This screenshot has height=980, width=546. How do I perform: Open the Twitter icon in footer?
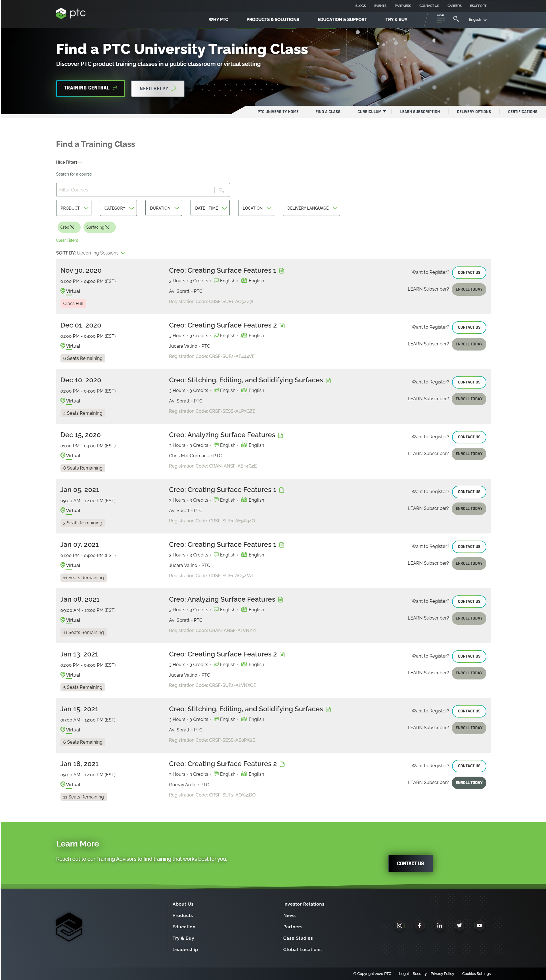(459, 925)
